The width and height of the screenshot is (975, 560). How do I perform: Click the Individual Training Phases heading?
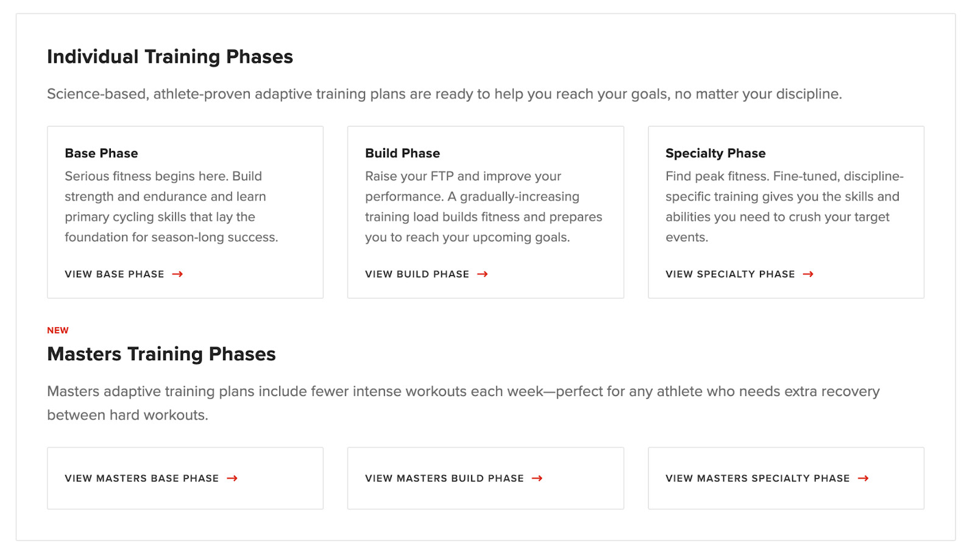169,56
